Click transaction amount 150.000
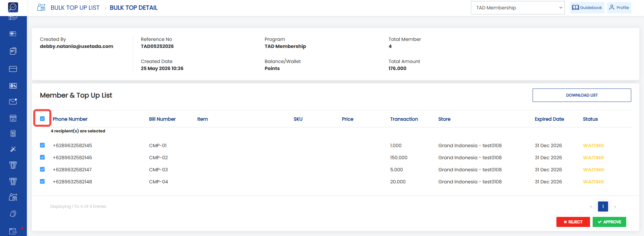Image resolution: width=644 pixels, height=236 pixels. [x=398, y=158]
